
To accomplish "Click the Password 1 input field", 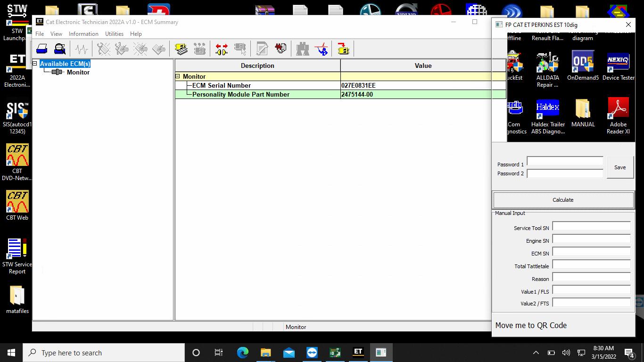I will [x=565, y=161].
